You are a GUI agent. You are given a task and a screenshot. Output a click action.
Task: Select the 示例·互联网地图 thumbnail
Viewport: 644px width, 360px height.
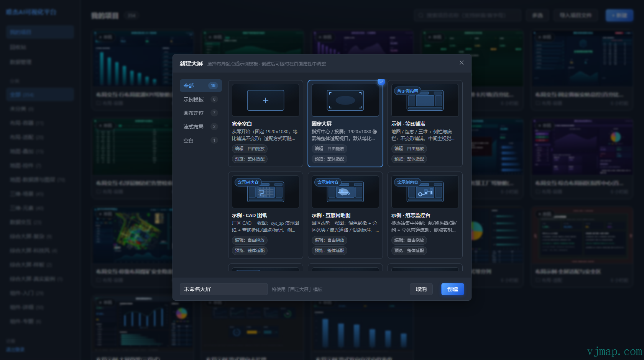click(345, 192)
